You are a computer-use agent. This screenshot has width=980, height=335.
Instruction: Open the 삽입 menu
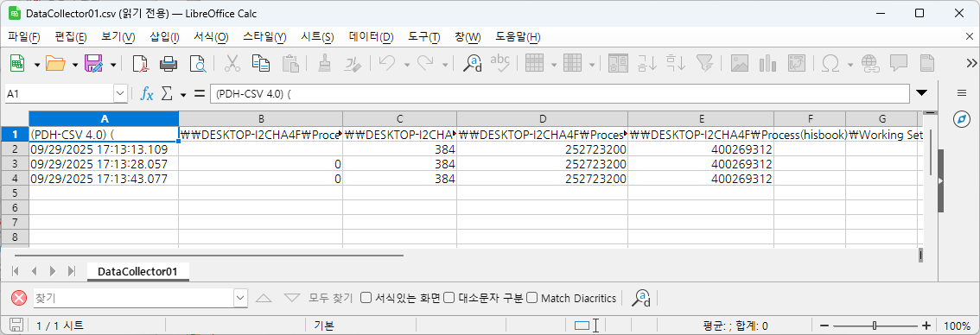pyautogui.click(x=164, y=37)
